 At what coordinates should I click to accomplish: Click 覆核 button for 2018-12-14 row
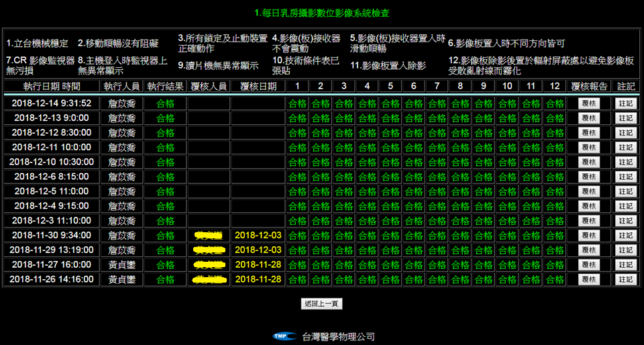[588, 103]
